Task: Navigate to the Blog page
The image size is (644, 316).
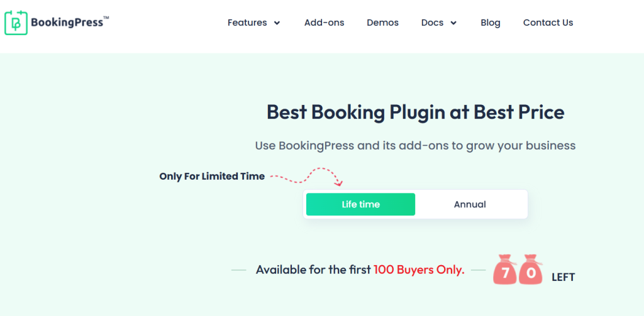Action: 491,23
